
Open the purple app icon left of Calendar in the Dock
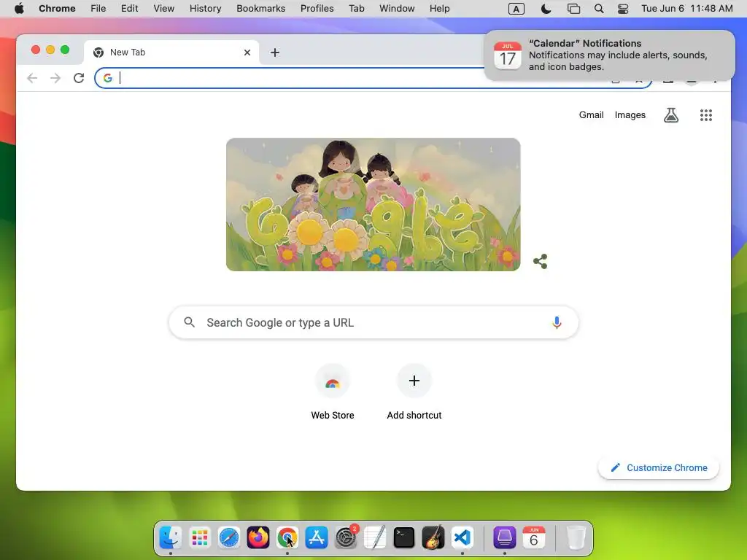[505, 538]
